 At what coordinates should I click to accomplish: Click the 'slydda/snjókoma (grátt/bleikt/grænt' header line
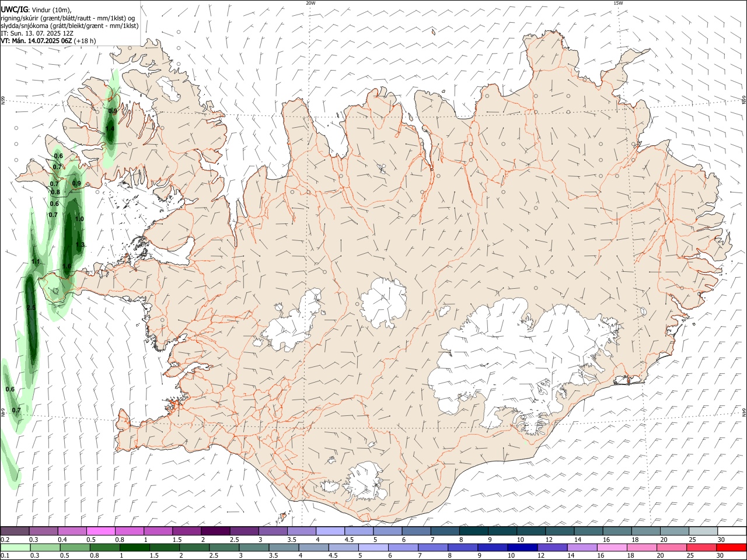point(69,26)
